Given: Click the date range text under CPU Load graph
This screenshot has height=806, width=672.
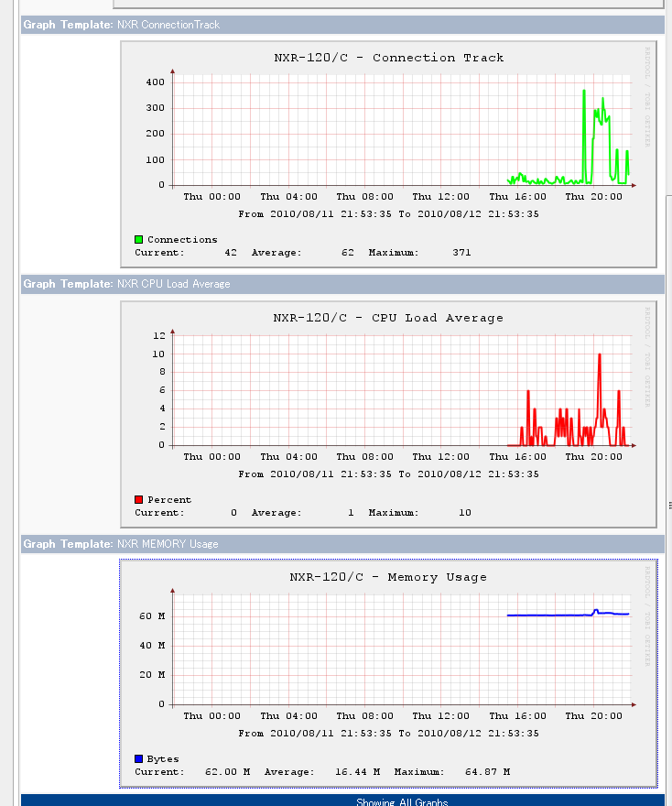Looking at the screenshot, I should pyautogui.click(x=388, y=474).
